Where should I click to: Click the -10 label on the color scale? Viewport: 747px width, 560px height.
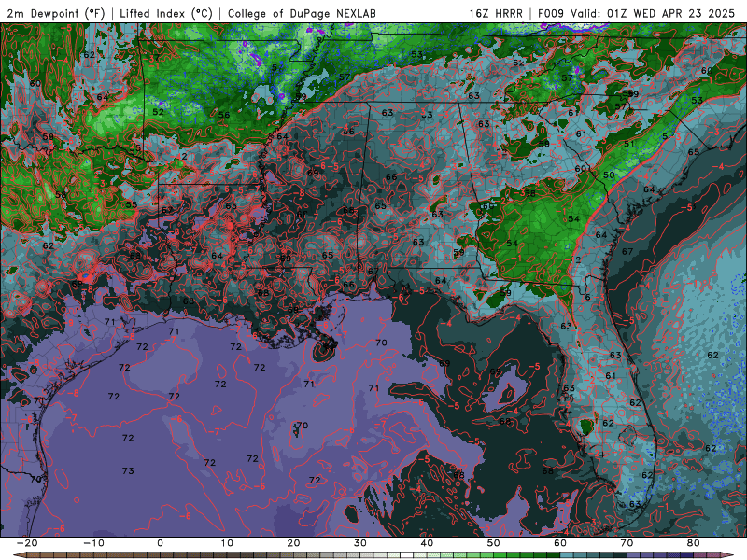pyautogui.click(x=93, y=543)
